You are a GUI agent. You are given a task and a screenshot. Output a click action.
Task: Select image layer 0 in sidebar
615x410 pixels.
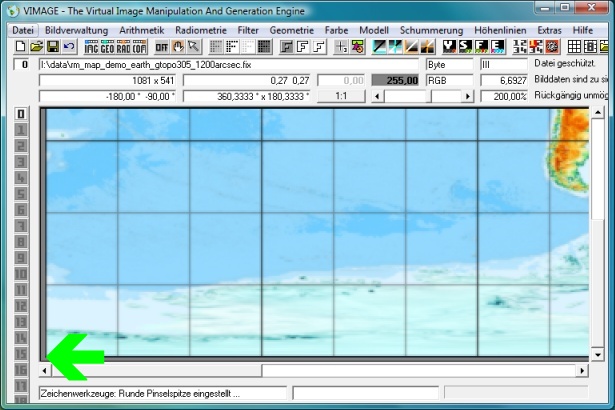tap(20, 113)
